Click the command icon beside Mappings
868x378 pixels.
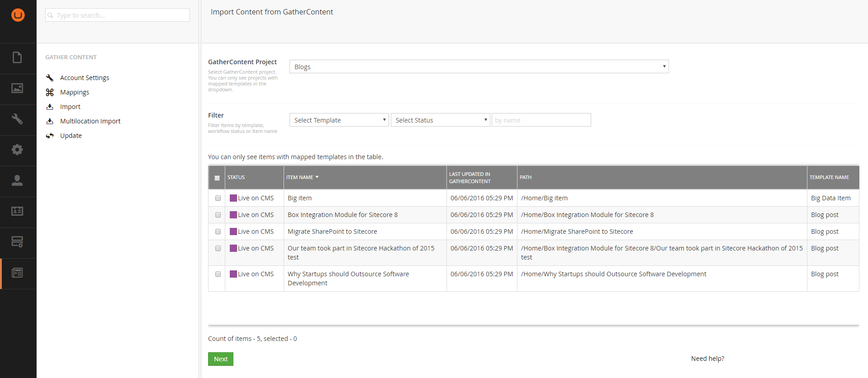click(50, 92)
